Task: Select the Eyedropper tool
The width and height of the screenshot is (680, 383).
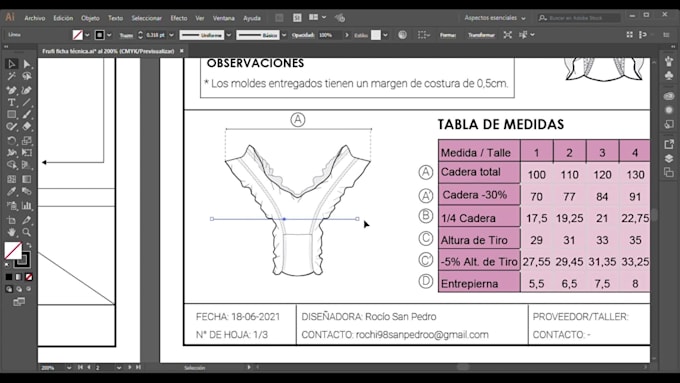Action: click(11, 191)
